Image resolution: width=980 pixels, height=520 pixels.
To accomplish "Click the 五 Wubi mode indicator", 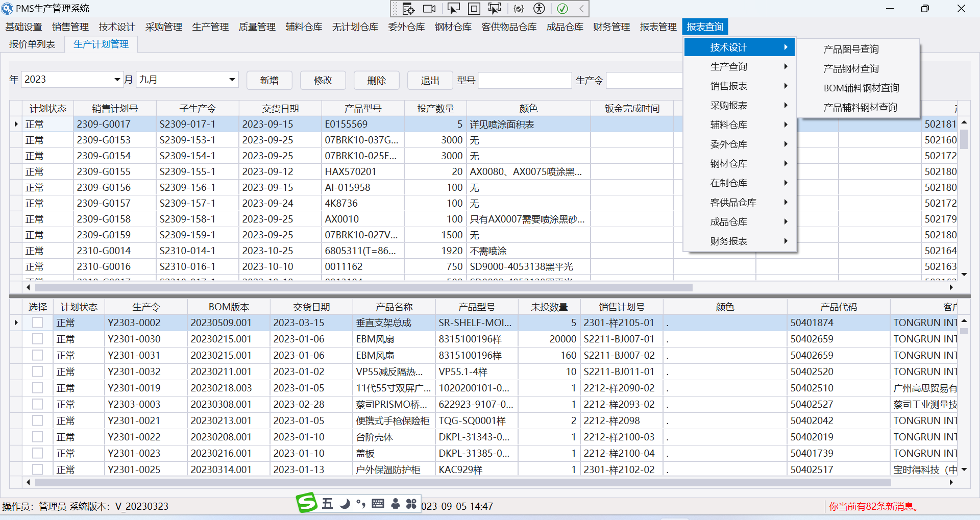I will tap(327, 504).
